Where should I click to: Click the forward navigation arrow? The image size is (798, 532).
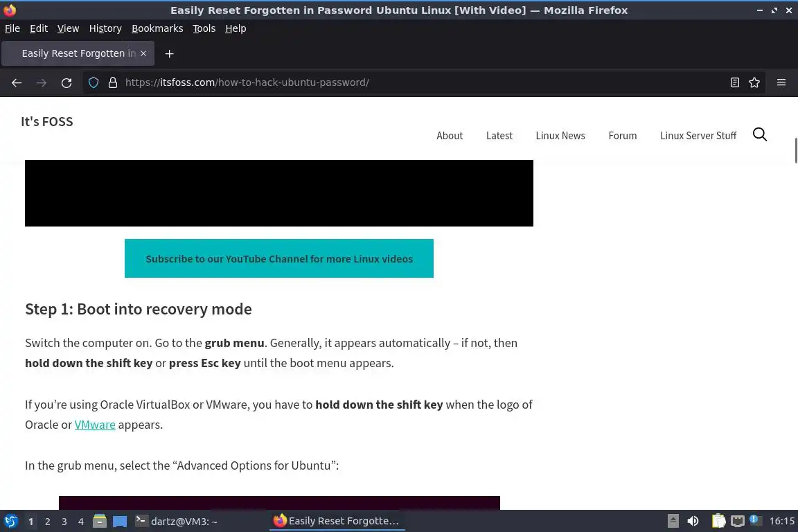pos(42,82)
